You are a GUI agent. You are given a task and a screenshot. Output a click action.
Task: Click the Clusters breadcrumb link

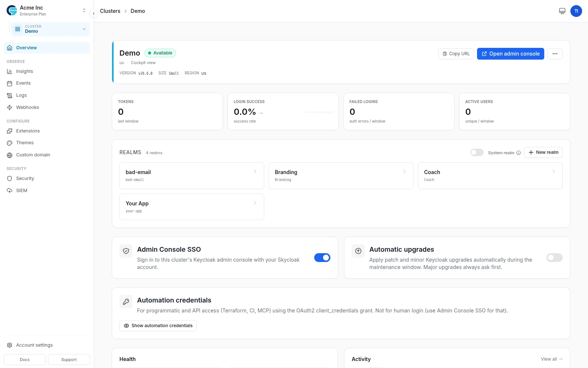(x=110, y=11)
